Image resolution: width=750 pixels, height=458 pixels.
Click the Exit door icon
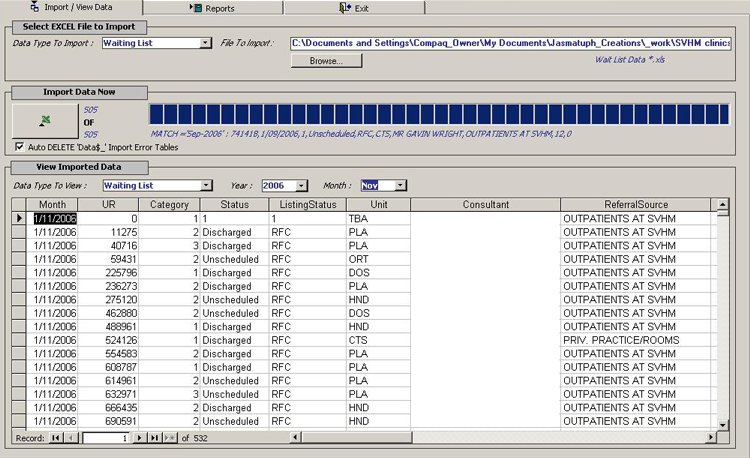(345, 8)
